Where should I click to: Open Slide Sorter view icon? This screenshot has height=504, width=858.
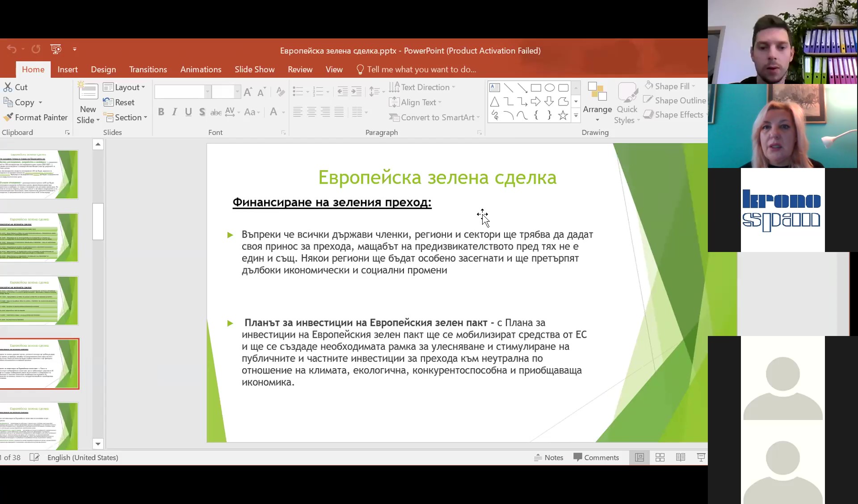[x=660, y=458]
